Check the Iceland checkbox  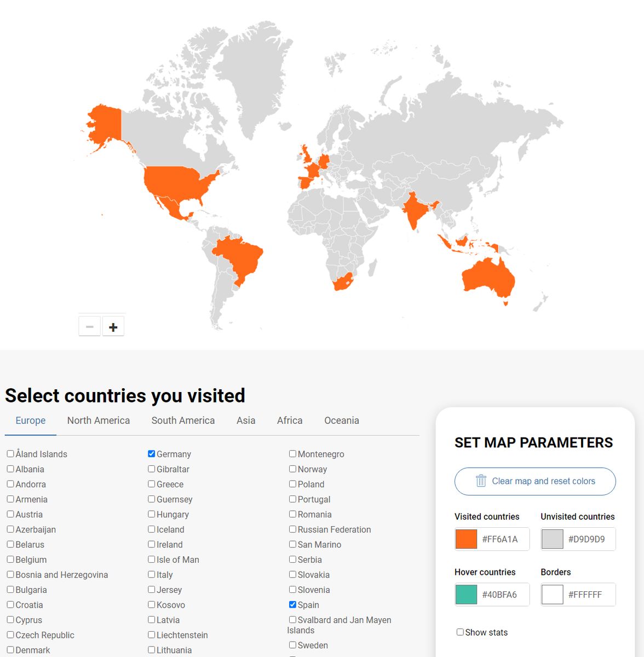(151, 529)
